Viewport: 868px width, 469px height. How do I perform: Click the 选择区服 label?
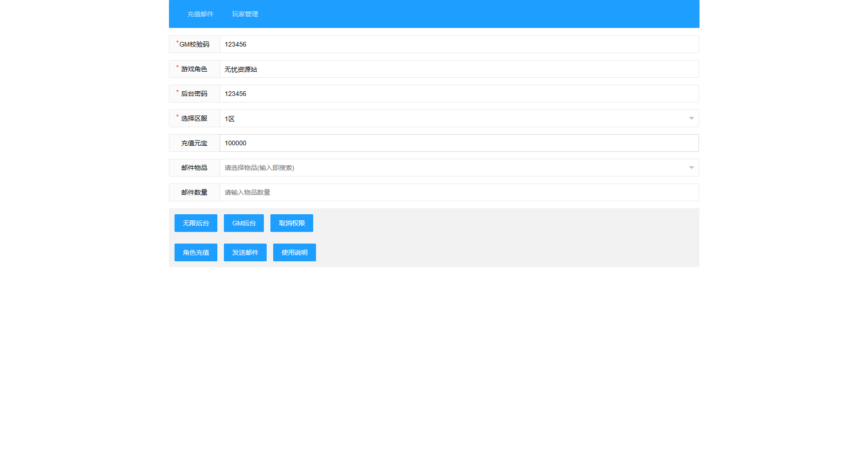194,118
